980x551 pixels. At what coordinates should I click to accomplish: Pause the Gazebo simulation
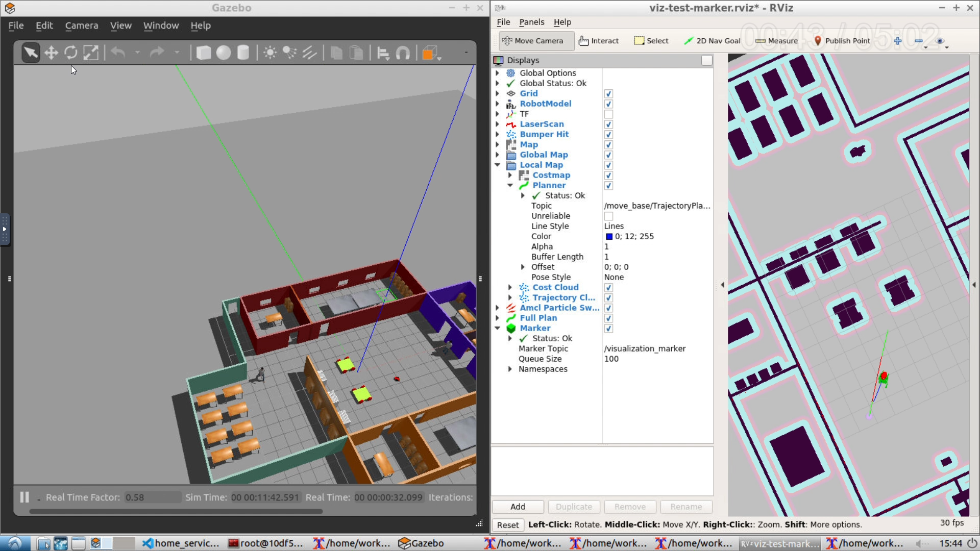tap(24, 497)
